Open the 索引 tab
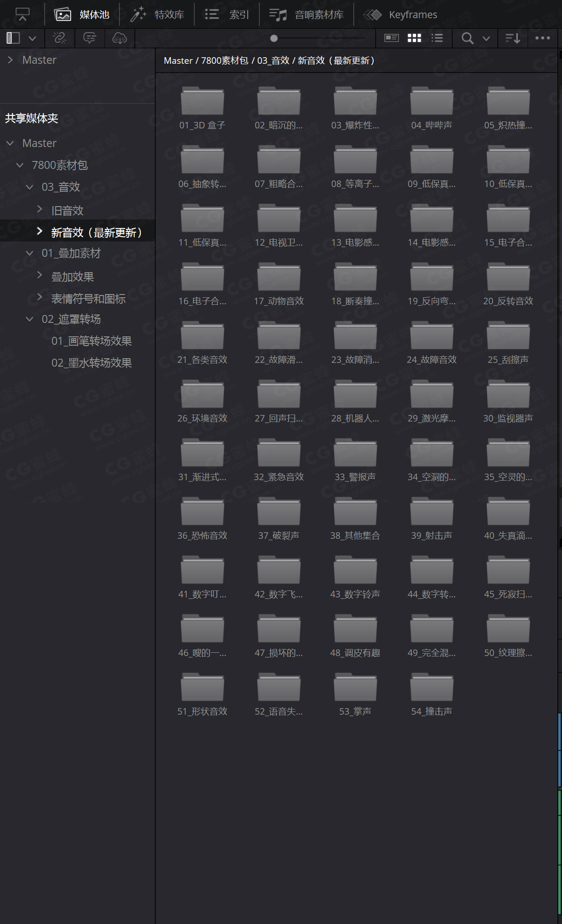The height and width of the screenshot is (924, 562). (x=227, y=14)
